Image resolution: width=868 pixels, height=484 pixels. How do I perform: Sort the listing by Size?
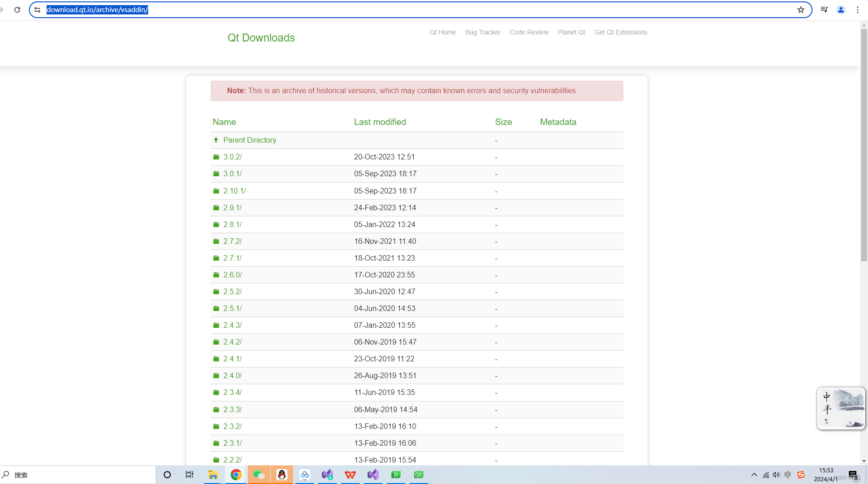tap(504, 122)
